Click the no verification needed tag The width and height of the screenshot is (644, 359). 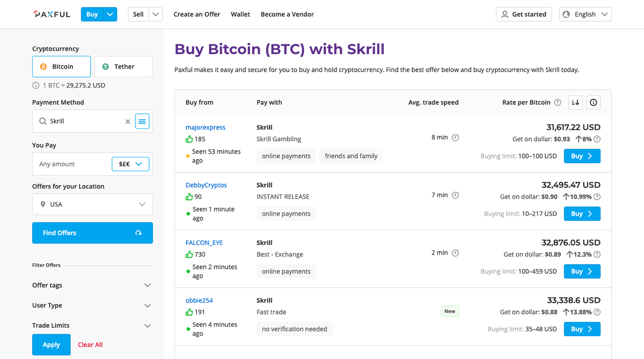(295, 329)
